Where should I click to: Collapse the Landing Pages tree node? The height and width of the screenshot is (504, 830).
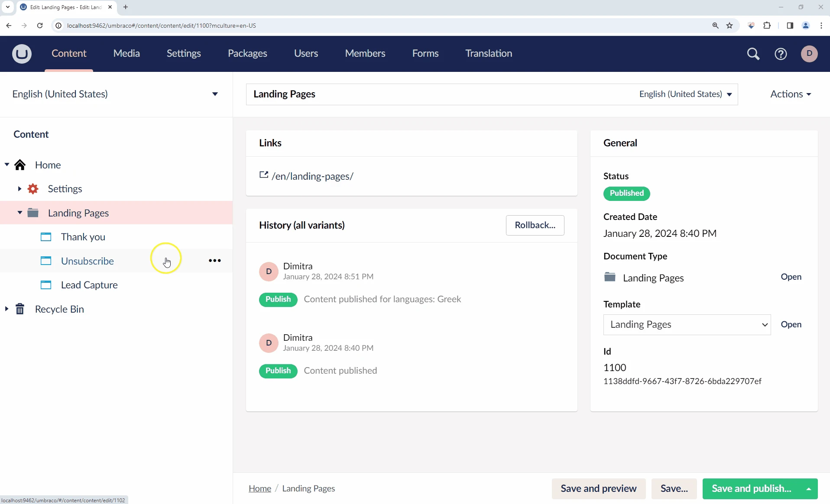[19, 213]
